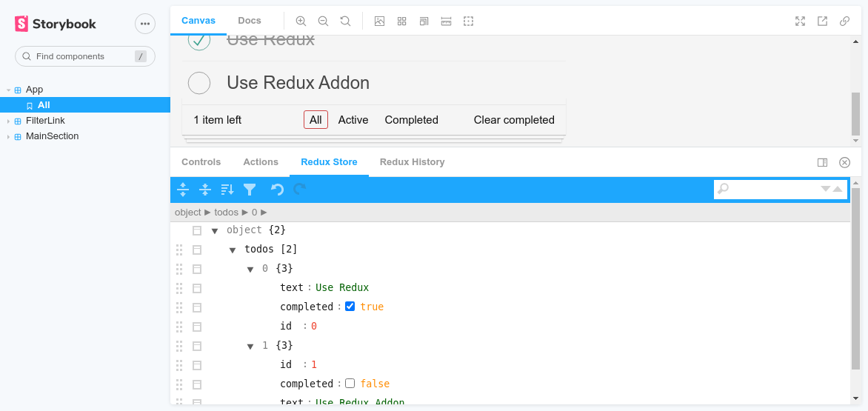
Task: Click todos breadcrumb item
Action: pyautogui.click(x=227, y=213)
